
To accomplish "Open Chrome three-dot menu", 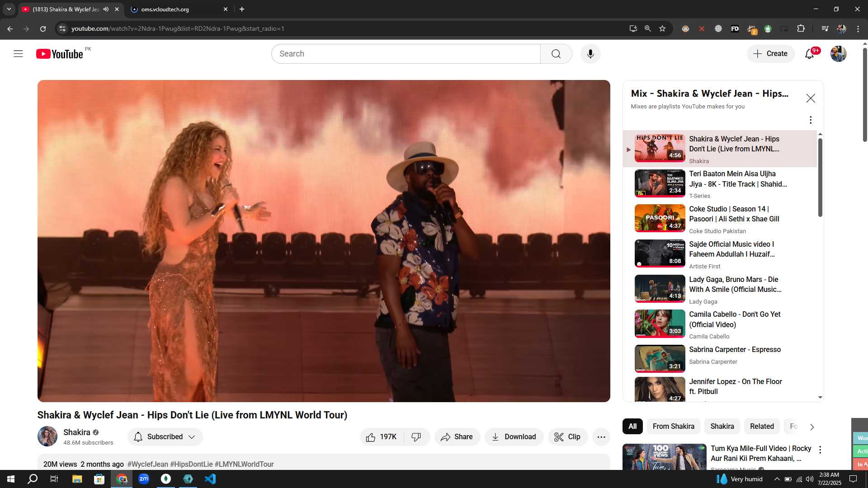I will pyautogui.click(x=858, y=28).
